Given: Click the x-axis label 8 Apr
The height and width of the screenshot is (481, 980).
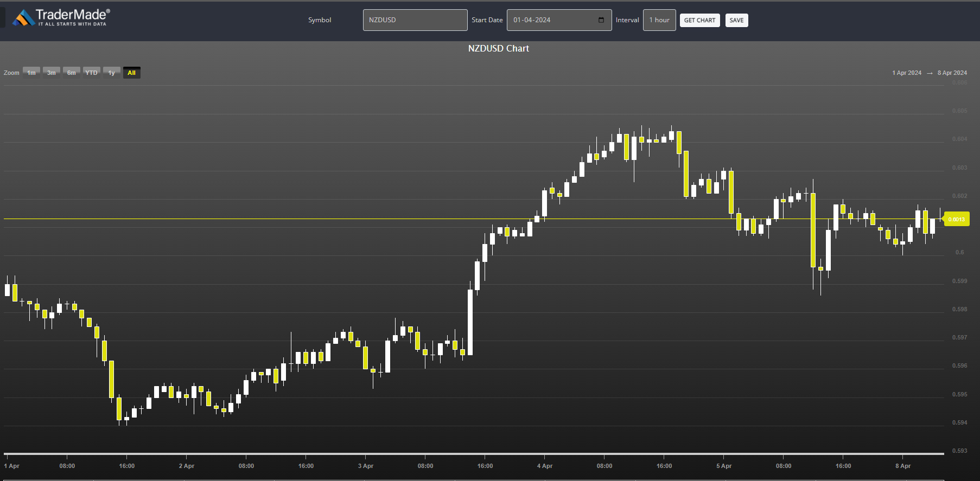Looking at the screenshot, I should coord(903,466).
